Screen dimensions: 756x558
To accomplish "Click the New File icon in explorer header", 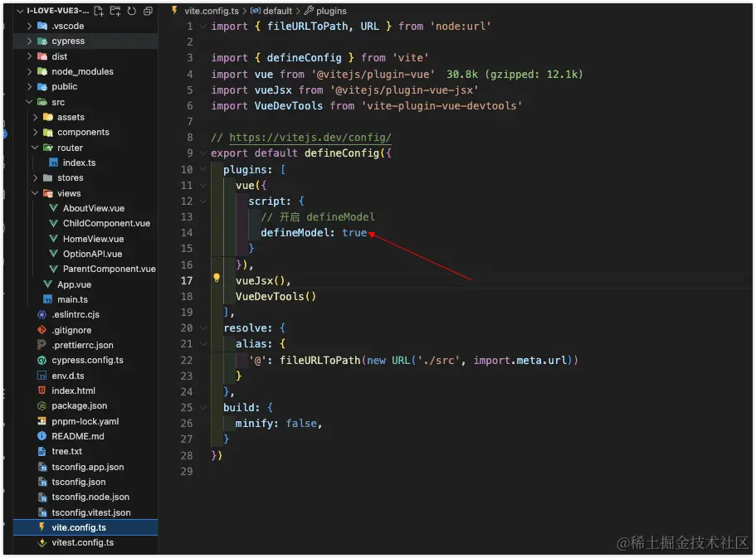I will coord(99,11).
